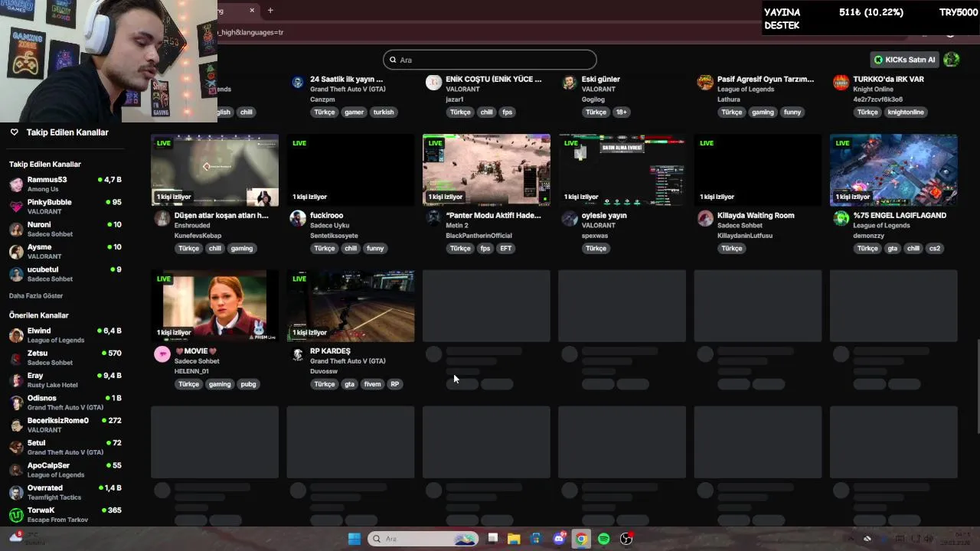Open Odisnos recommended channel
Viewport: 980px width, 551px height.
tap(65, 403)
